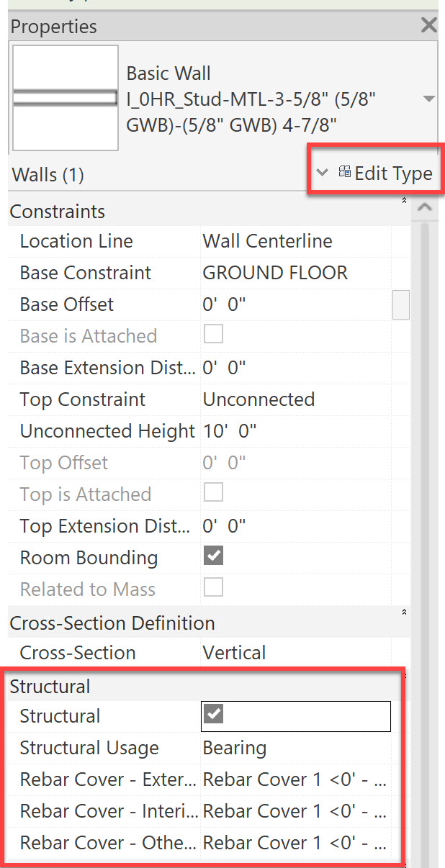The height and width of the screenshot is (868, 445).
Task: Toggle the Room Bounding checkbox
Action: coord(214,556)
